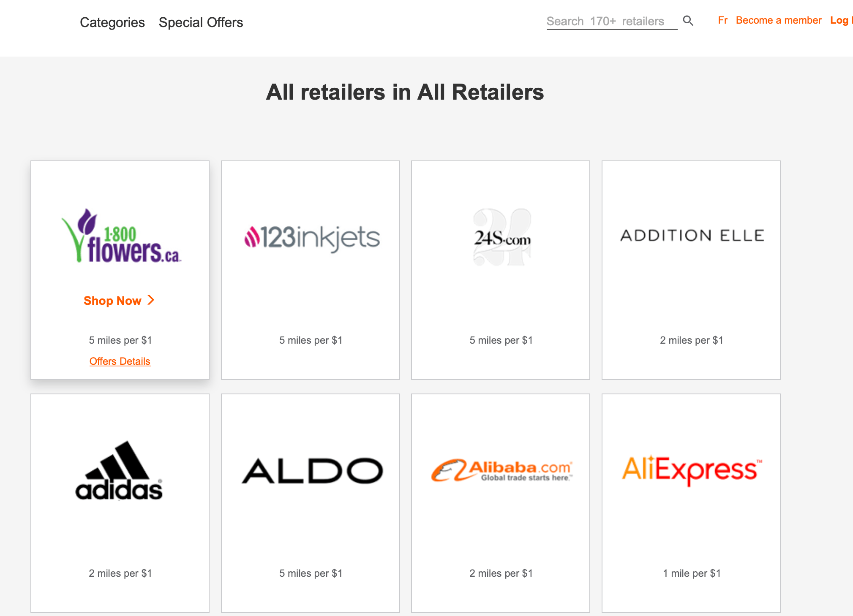Click the search magnifier icon
This screenshot has height=616, width=853.
point(688,21)
